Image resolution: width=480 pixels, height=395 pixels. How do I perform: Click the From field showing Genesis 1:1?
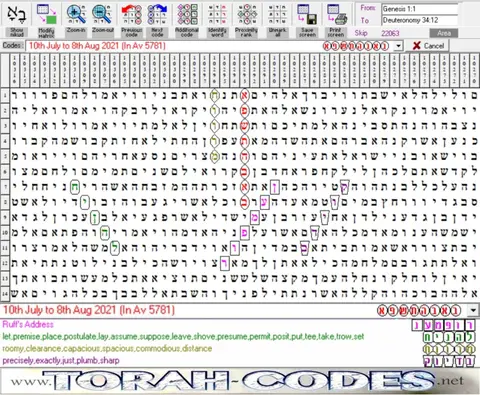[420, 9]
